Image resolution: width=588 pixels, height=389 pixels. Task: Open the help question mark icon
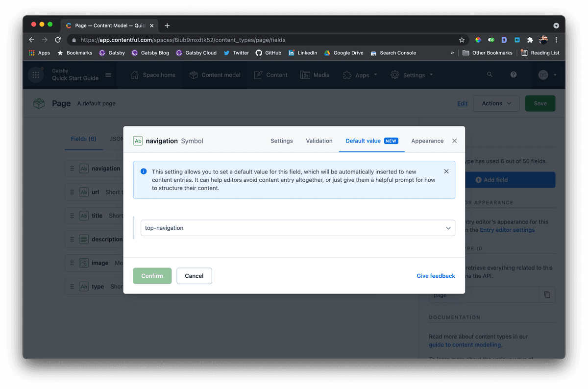513,74
